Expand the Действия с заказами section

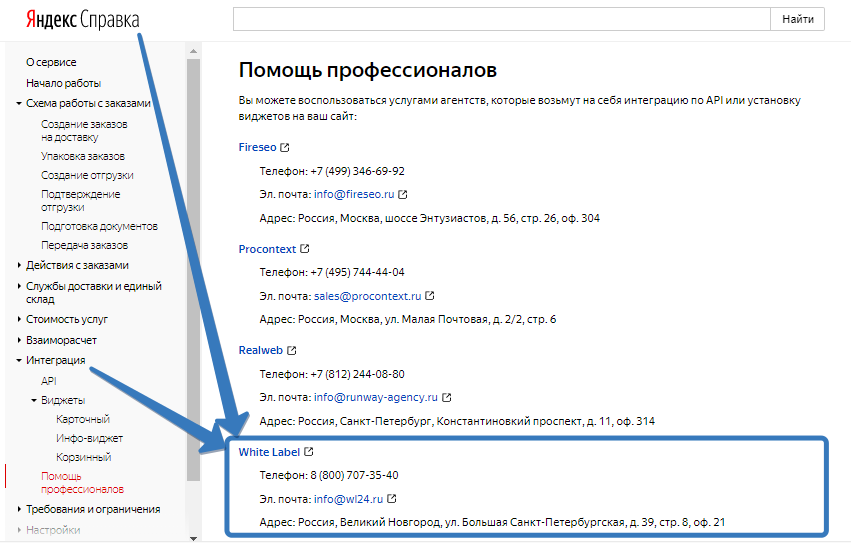point(18,265)
